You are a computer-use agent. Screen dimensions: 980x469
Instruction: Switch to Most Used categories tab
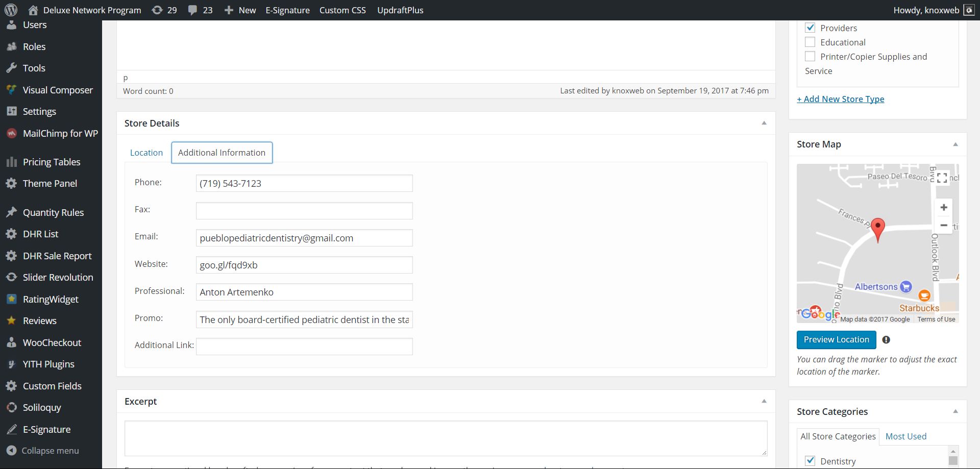coord(906,436)
